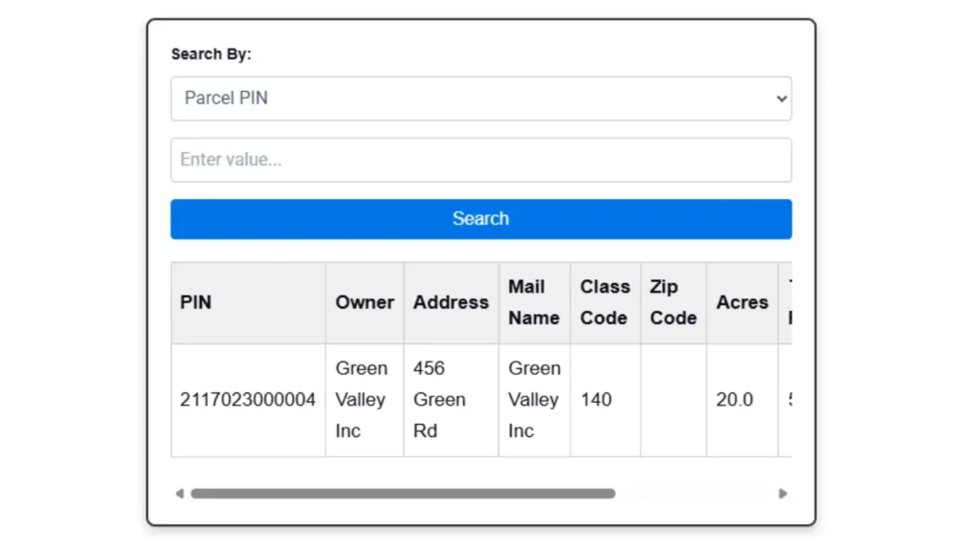Click the right arrow of horizontal scrollbar

point(783,494)
